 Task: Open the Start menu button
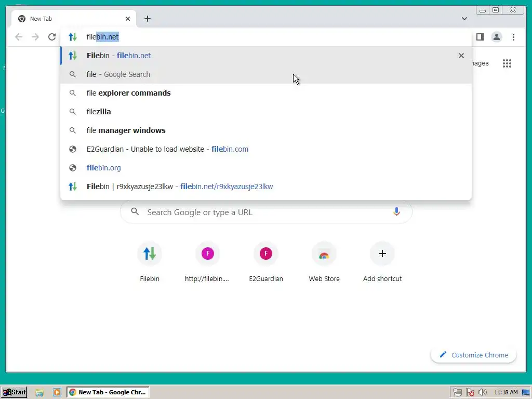14,392
